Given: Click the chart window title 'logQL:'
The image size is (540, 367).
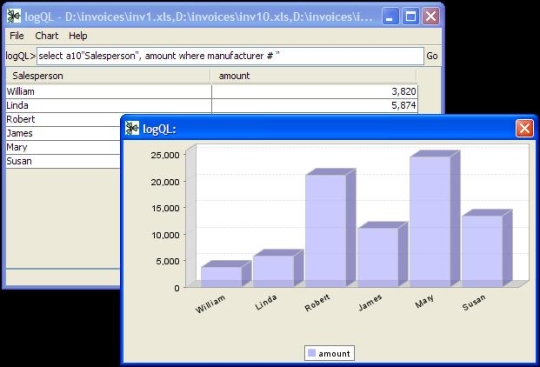Looking at the screenshot, I should (159, 129).
